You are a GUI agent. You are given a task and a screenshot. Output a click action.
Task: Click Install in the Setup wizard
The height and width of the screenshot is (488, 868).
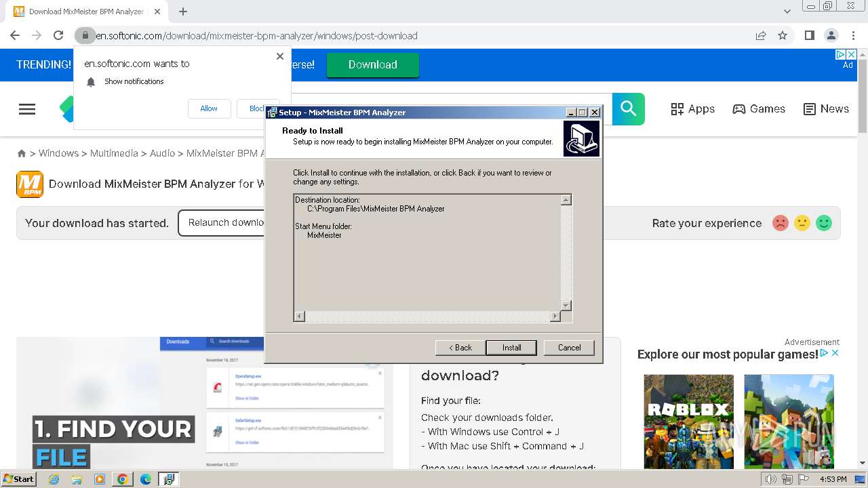tap(511, 348)
